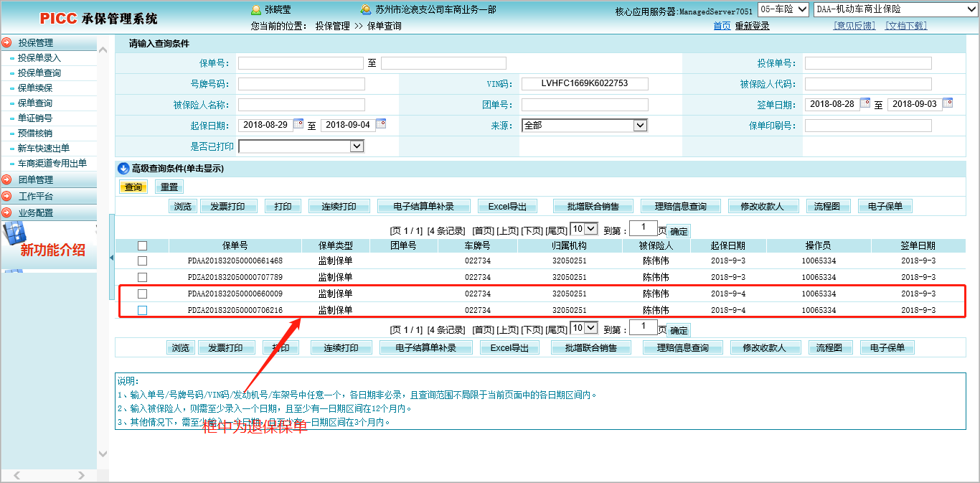Click the VIN码 input field
Image resolution: width=980 pixels, height=483 pixels.
(x=585, y=84)
